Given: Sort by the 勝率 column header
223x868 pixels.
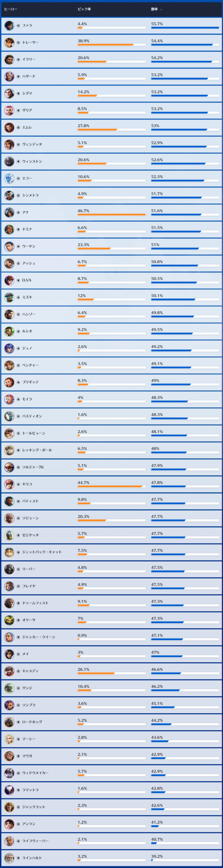Looking at the screenshot, I should pos(154,9).
